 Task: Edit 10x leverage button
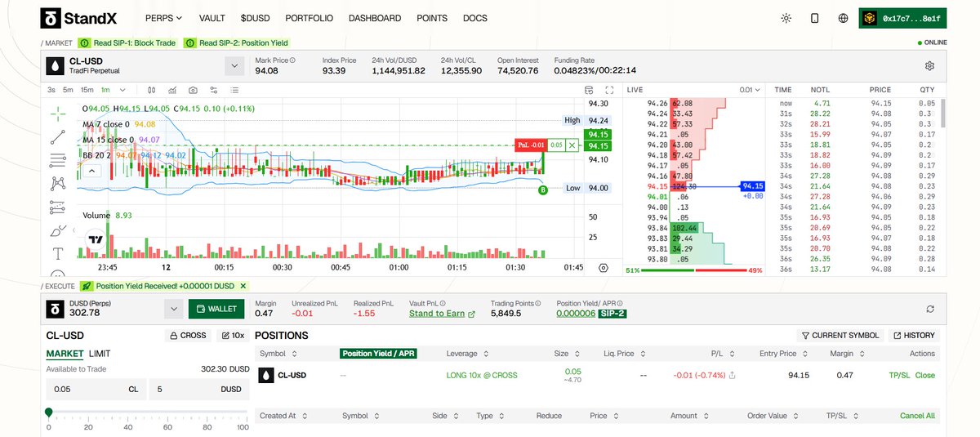232,335
